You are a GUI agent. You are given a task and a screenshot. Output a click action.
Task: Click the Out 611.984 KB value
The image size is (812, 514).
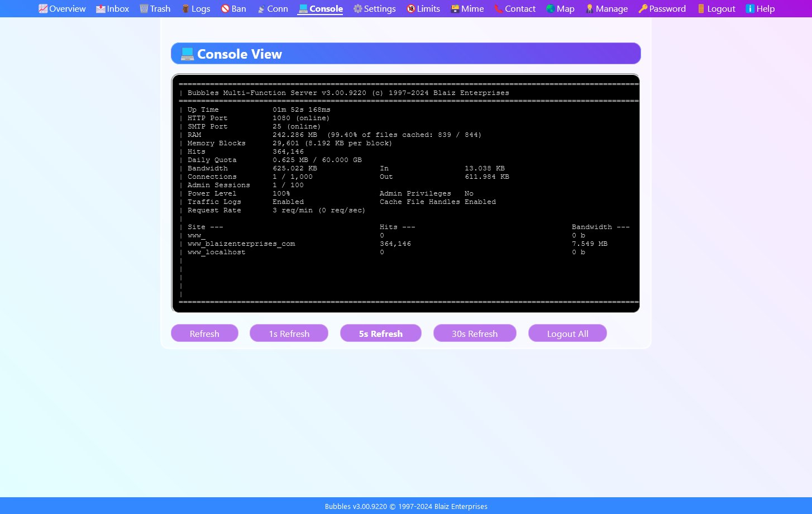(x=487, y=177)
